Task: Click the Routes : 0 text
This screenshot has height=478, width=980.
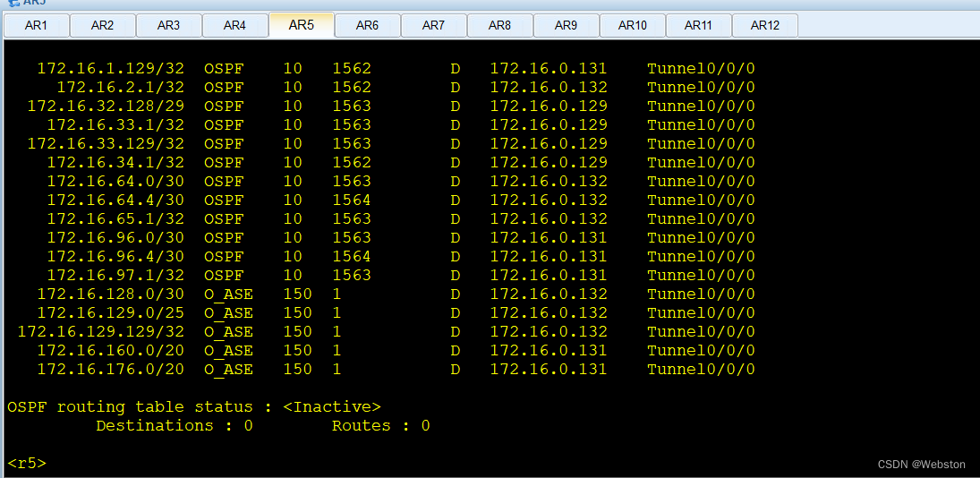Action: [380, 425]
